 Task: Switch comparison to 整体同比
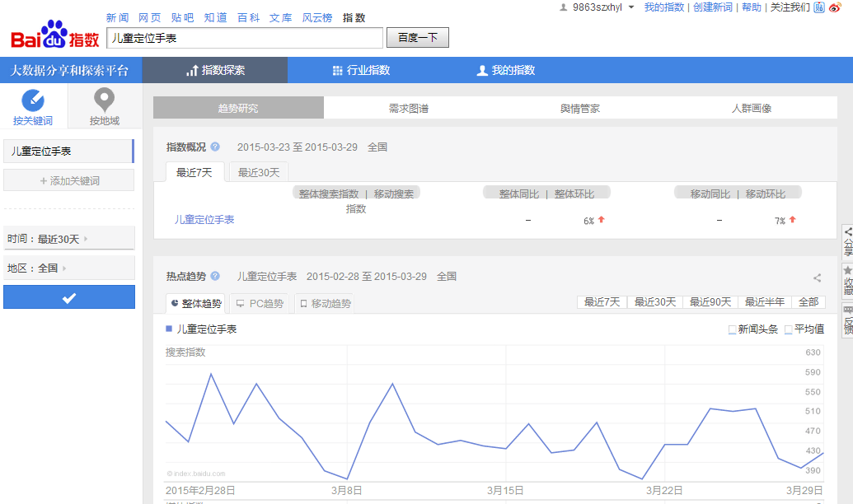(519, 194)
